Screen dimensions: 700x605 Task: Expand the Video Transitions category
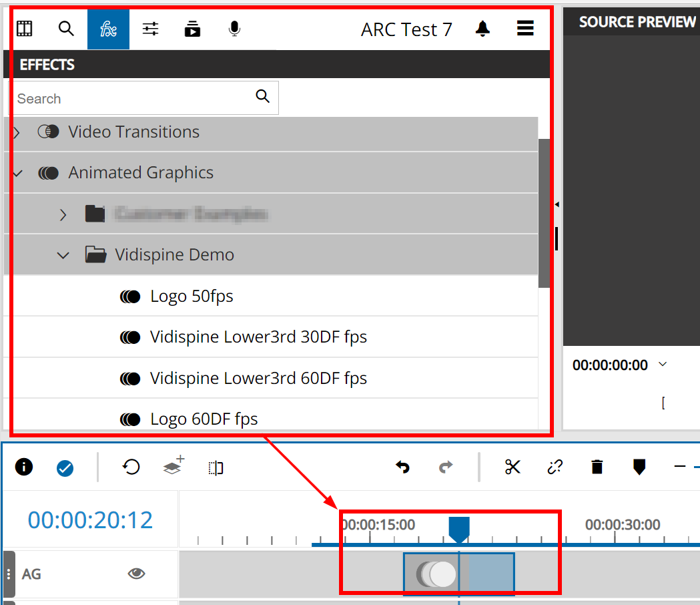pyautogui.click(x=17, y=132)
